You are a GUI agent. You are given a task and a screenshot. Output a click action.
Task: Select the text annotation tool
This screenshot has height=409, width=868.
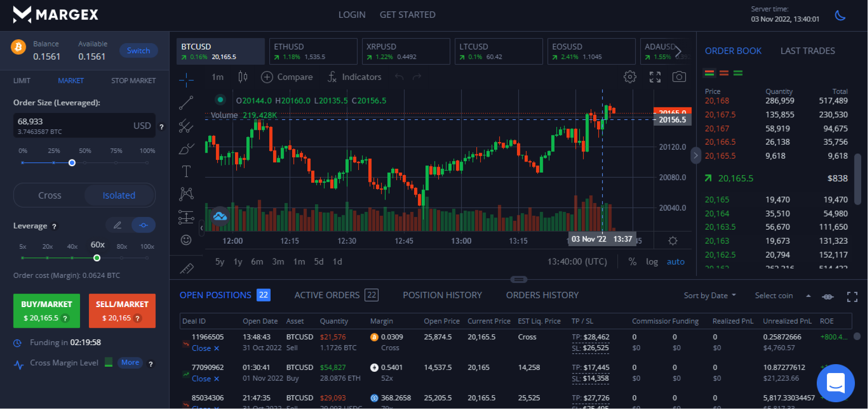[x=186, y=171]
